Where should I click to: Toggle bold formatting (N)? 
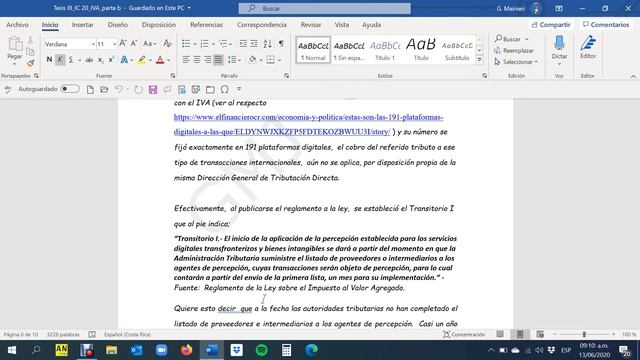point(49,60)
